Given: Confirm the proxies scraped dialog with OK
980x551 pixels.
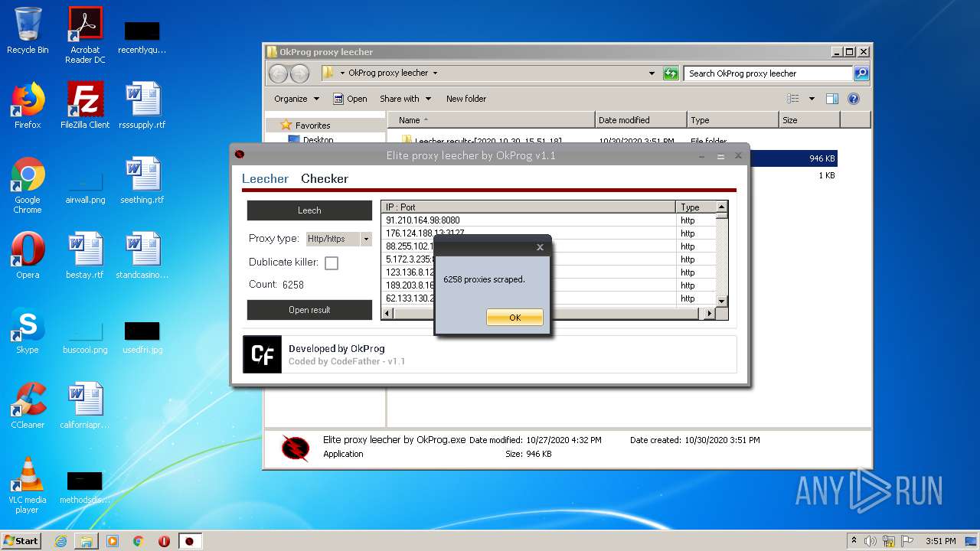Looking at the screenshot, I should (x=514, y=318).
